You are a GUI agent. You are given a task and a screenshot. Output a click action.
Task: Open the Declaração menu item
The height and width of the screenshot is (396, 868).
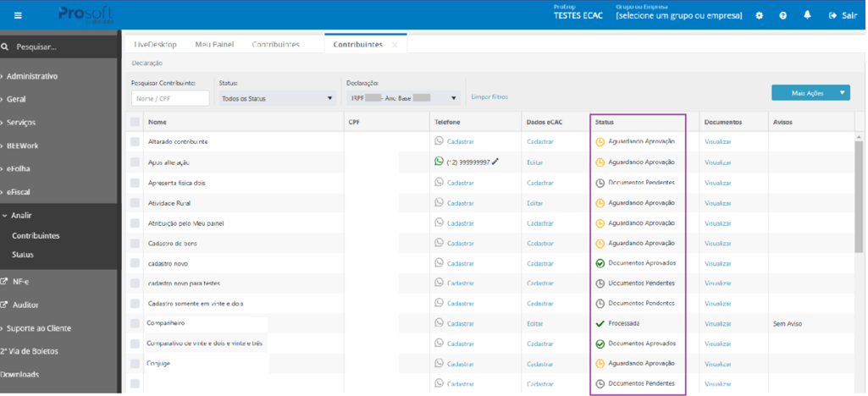pos(147,63)
